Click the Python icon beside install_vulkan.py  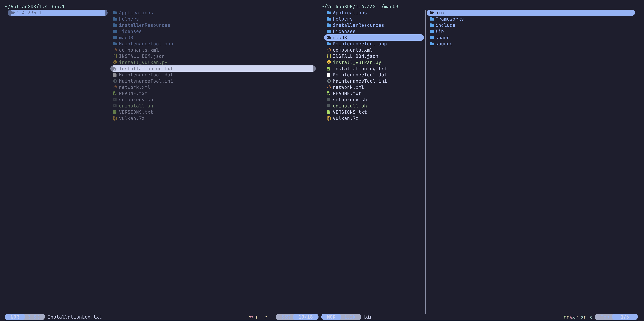tap(115, 62)
